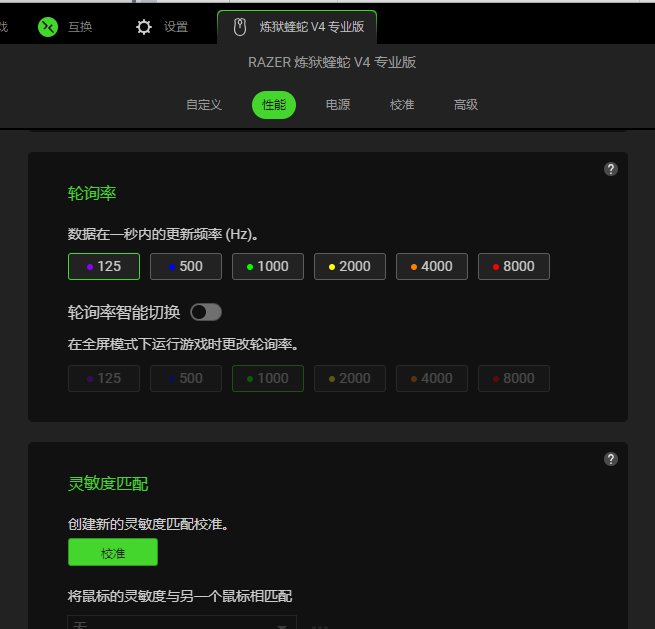The width and height of the screenshot is (655, 629).
Task: Click the 灵敏度匹配 section heading
Action: tap(108, 484)
